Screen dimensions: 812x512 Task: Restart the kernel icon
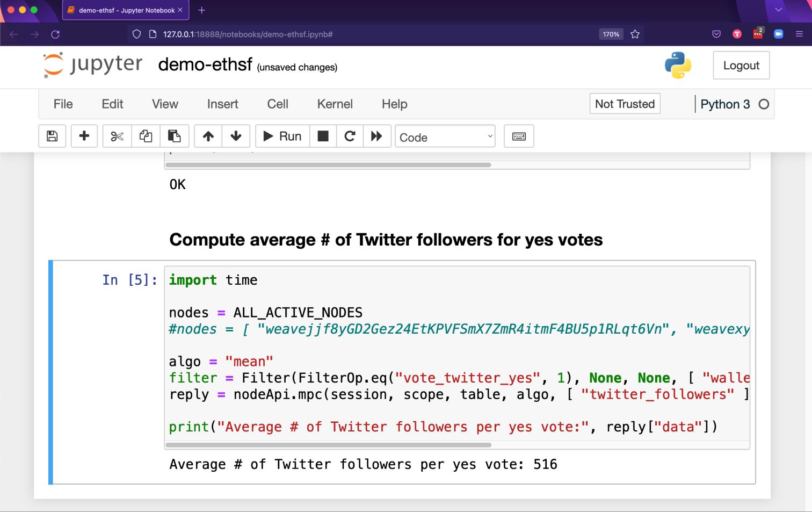click(x=350, y=136)
